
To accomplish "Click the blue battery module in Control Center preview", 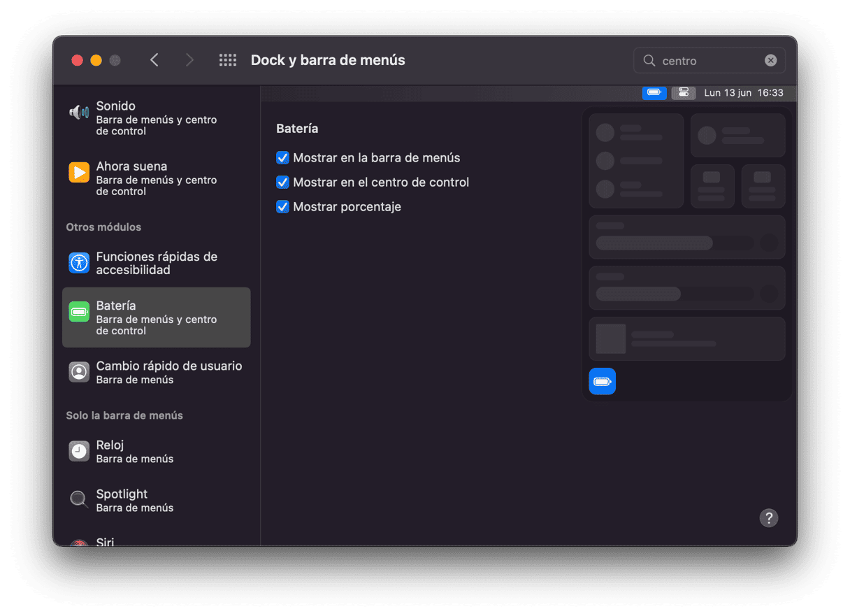I will point(603,381).
